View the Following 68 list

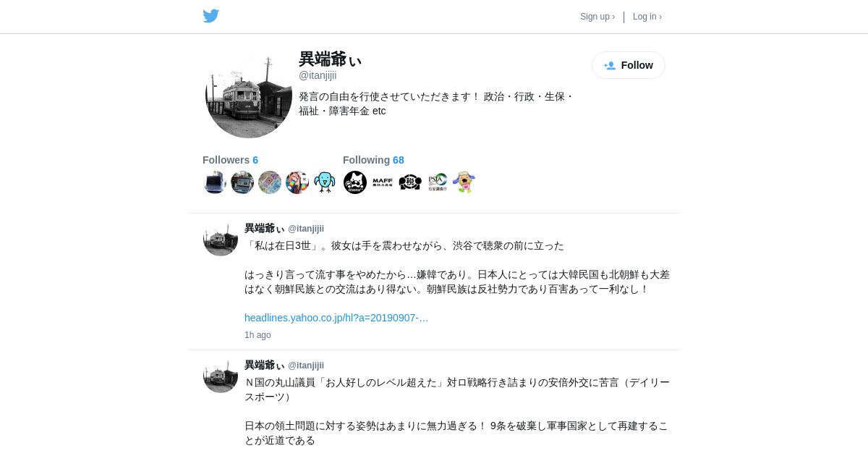373,160
